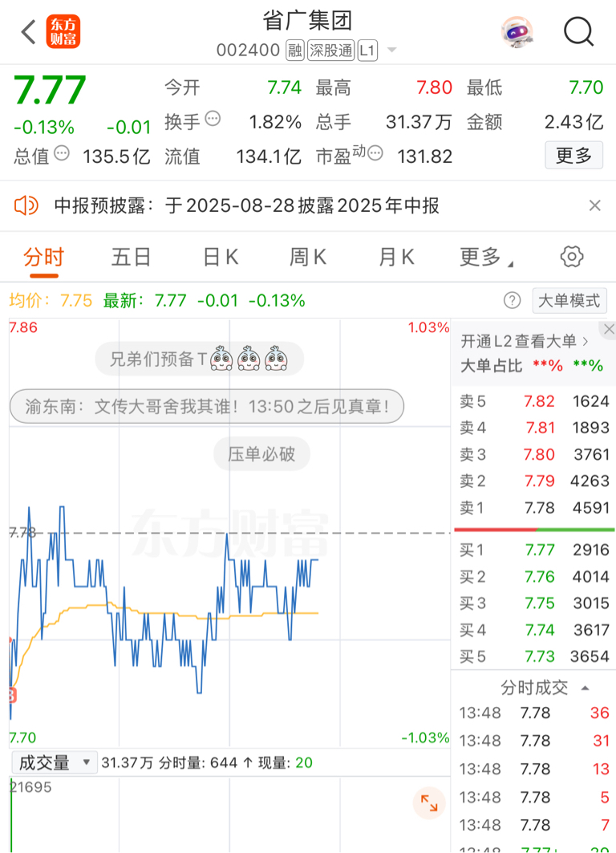
Task: Toggle 大单模式 button
Action: coord(569,300)
